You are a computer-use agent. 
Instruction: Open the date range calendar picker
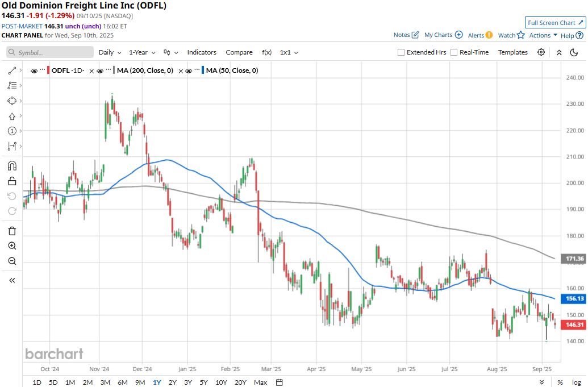pyautogui.click(x=280, y=382)
